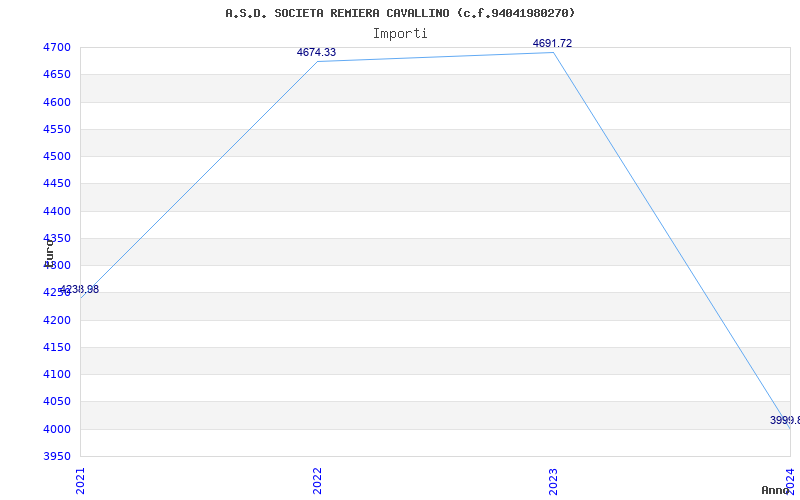Viewport: 800px width, 500px height.
Task: Select the 2021 x-axis label
Action: (x=81, y=481)
